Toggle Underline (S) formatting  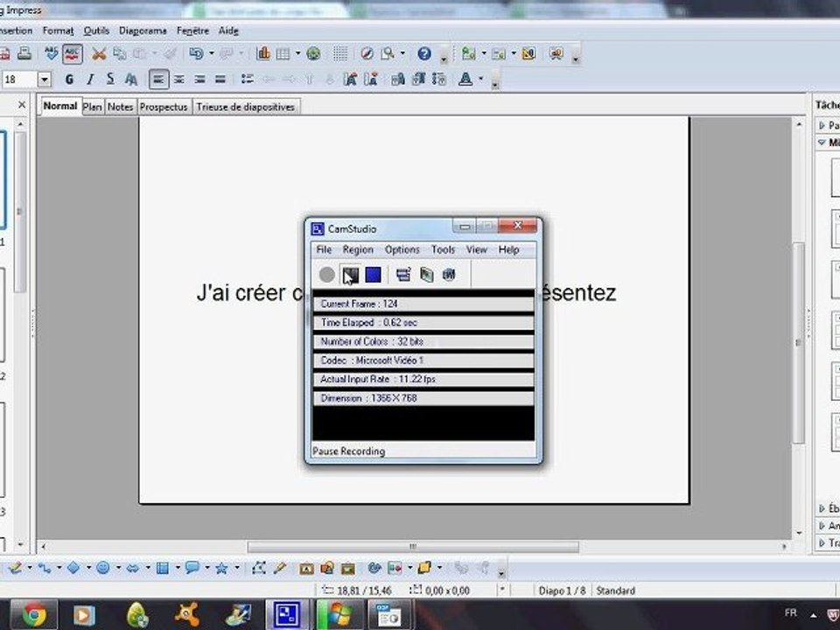(x=110, y=80)
